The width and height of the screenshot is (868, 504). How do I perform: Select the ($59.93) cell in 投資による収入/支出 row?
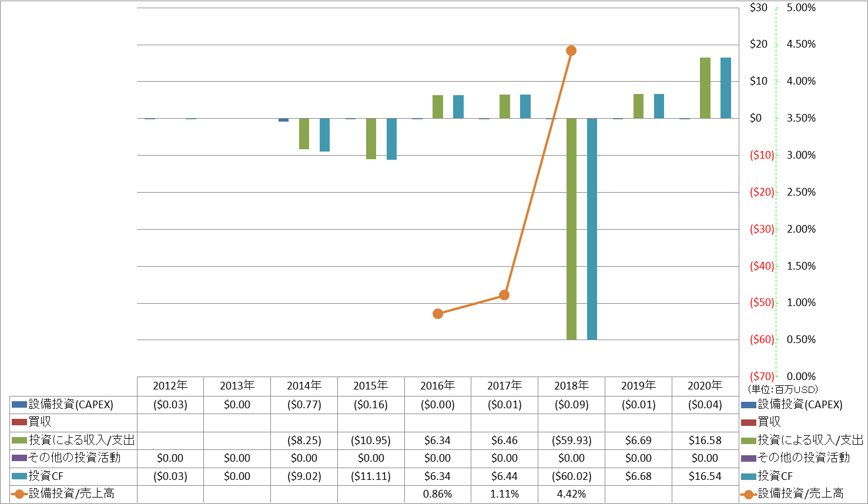[571, 441]
